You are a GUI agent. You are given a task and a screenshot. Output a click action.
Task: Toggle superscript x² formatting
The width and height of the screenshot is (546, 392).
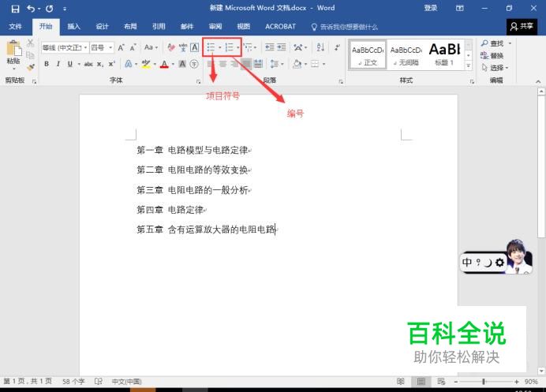point(111,64)
